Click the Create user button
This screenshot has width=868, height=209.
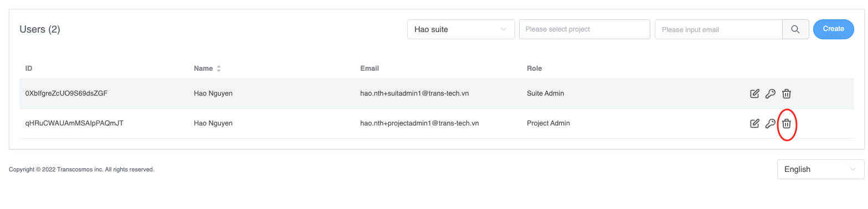(x=833, y=29)
